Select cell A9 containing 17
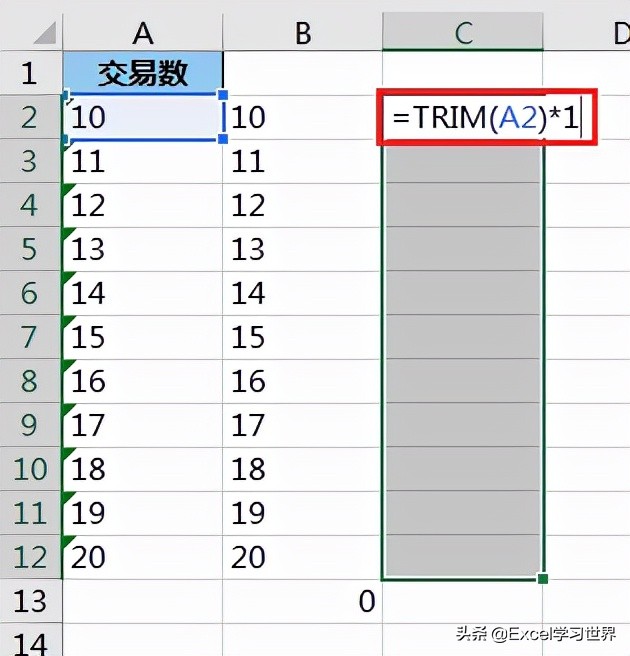This screenshot has width=630, height=656. point(143,425)
